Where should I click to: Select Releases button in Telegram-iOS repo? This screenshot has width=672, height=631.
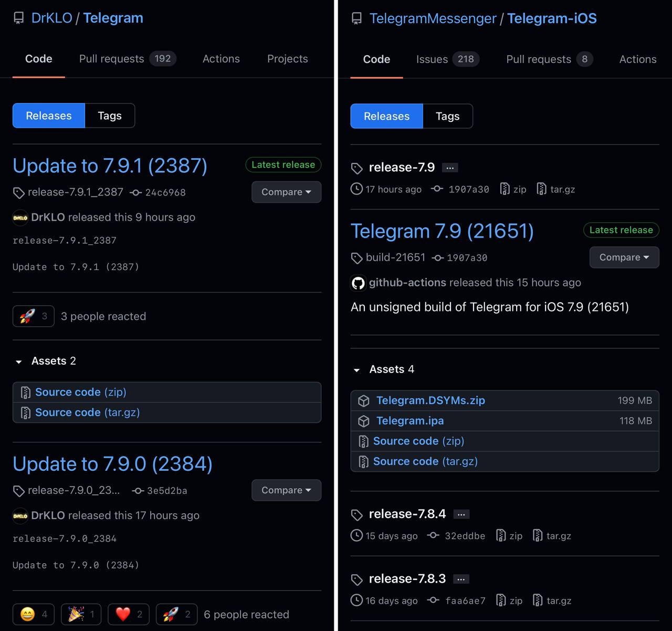coord(386,116)
